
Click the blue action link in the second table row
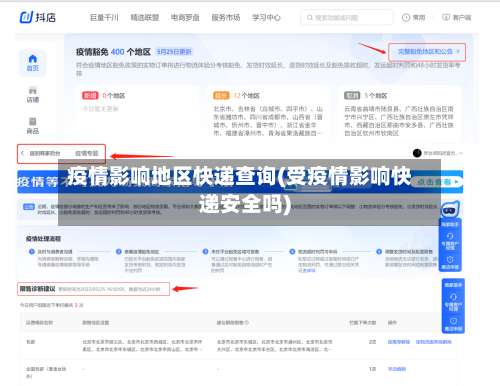click(397, 369)
